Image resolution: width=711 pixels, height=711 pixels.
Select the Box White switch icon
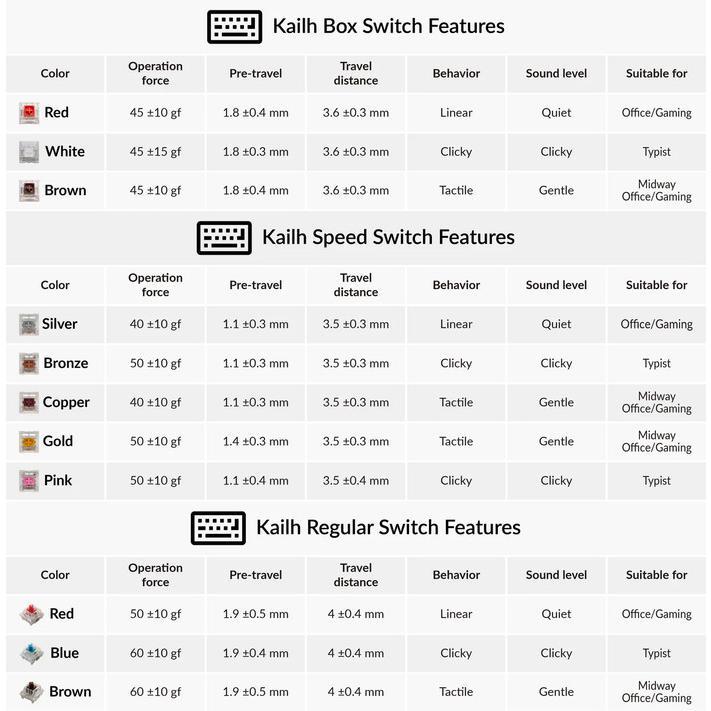pyautogui.click(x=28, y=152)
